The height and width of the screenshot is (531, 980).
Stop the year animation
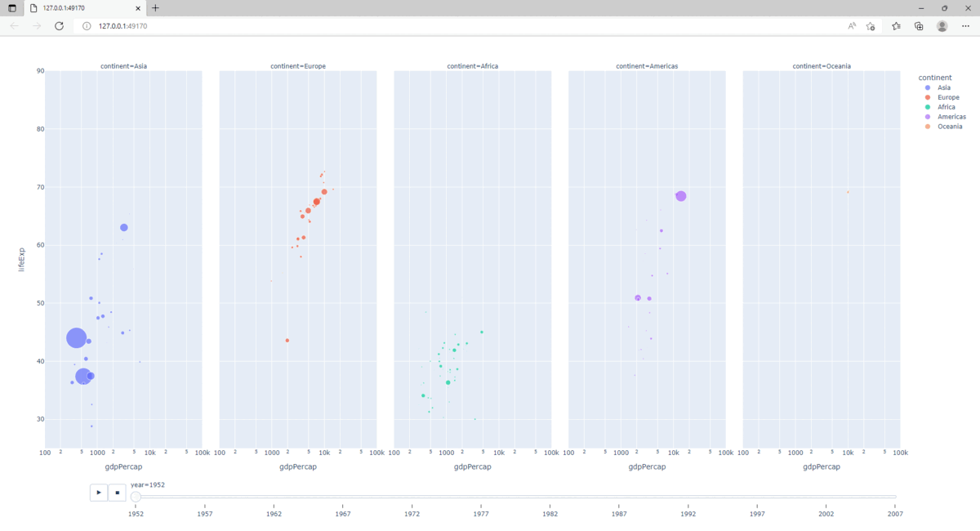pos(118,492)
